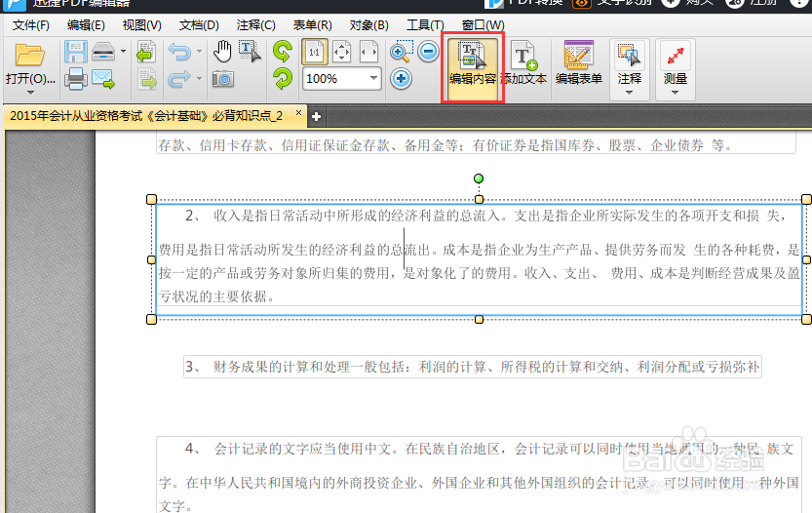Image resolution: width=812 pixels, height=513 pixels.
Task: Close the 2015年会计从业资格考试 document tab
Action: 298,112
